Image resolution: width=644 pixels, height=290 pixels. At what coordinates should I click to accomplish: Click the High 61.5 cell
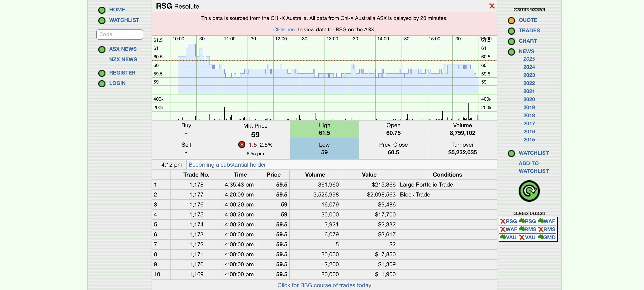324,129
